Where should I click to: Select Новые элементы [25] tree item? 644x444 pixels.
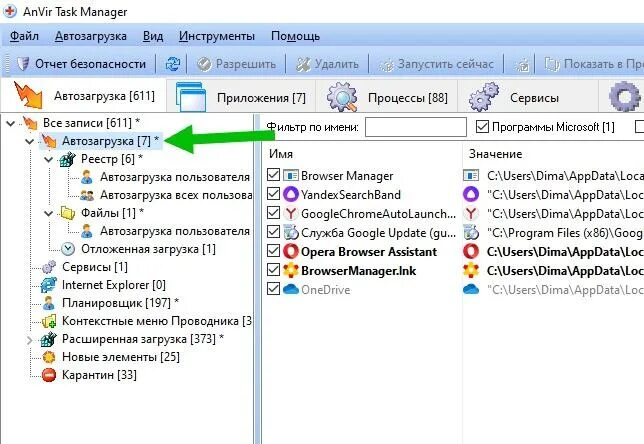click(x=121, y=357)
